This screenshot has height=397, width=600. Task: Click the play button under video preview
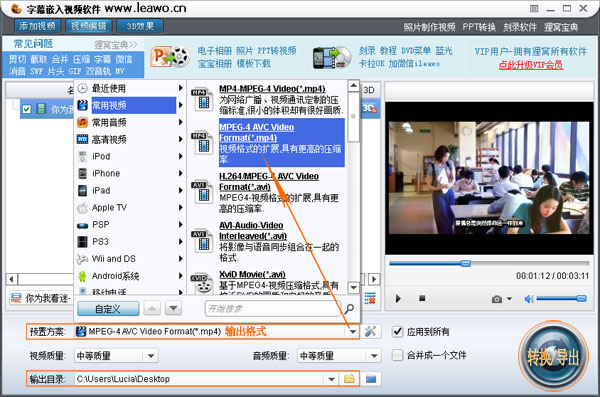tap(398, 299)
